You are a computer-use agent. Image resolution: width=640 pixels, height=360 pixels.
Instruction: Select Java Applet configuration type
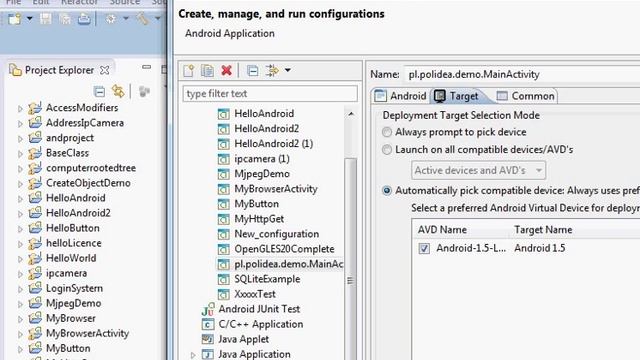point(243,339)
